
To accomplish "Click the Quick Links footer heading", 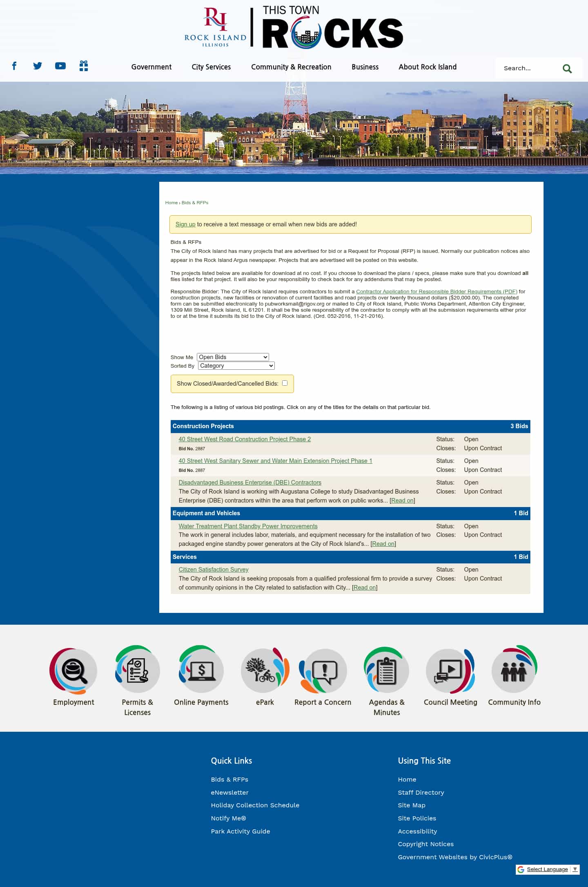I will coord(232,761).
